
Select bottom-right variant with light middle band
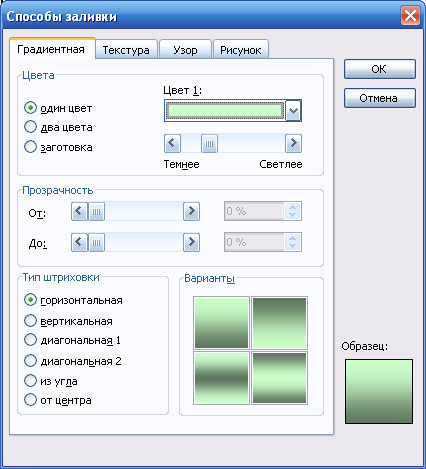pos(279,378)
